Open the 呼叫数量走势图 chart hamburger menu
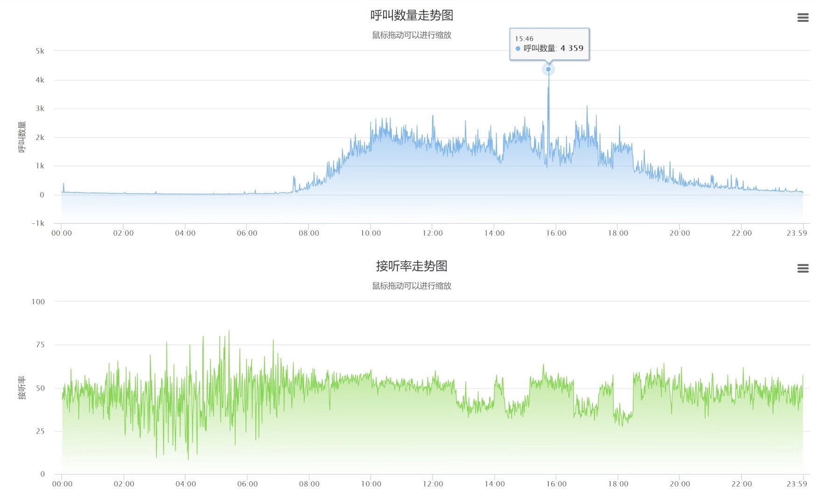 coord(803,18)
